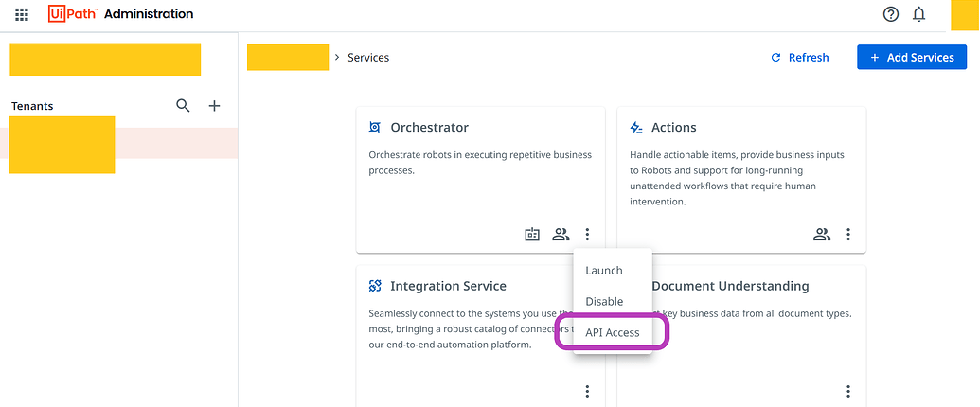The image size is (980, 407).
Task: Click the Refresh button
Action: (x=800, y=58)
